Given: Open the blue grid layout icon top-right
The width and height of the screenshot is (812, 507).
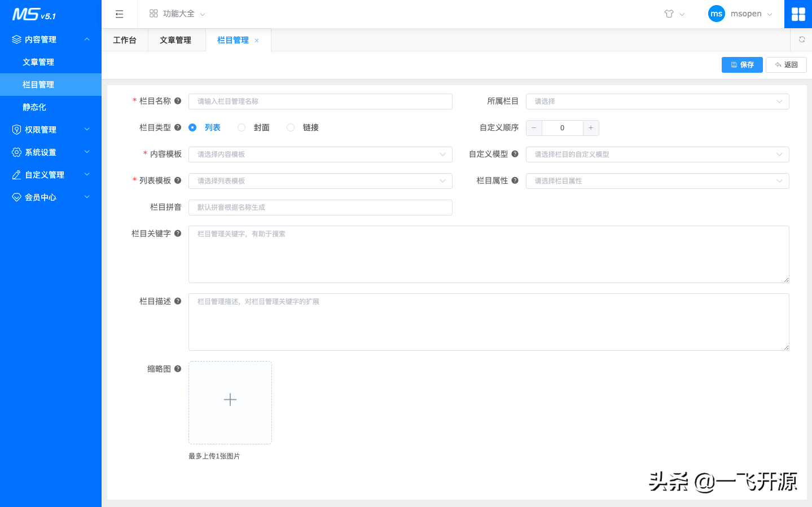Looking at the screenshot, I should 798,14.
